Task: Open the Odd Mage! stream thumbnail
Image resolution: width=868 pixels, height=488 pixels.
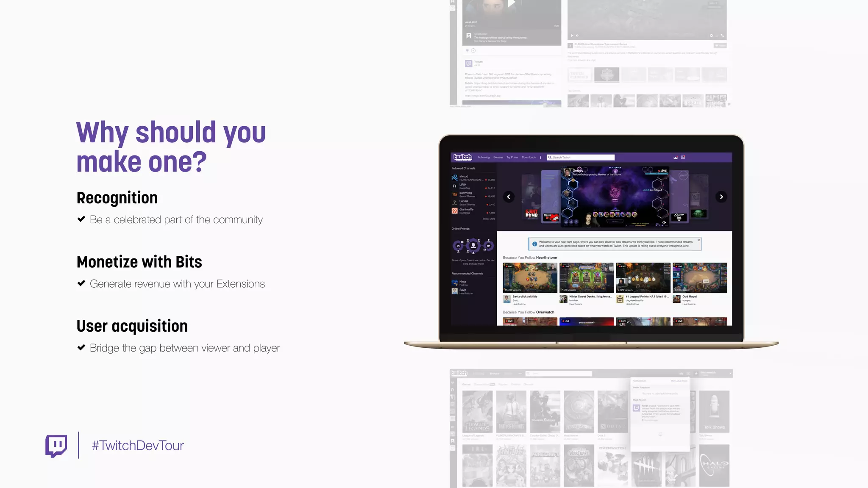Action: [700, 278]
